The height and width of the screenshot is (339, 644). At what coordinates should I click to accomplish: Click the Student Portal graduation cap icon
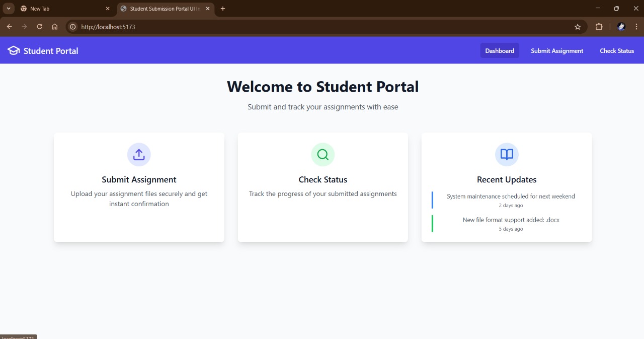pos(13,50)
